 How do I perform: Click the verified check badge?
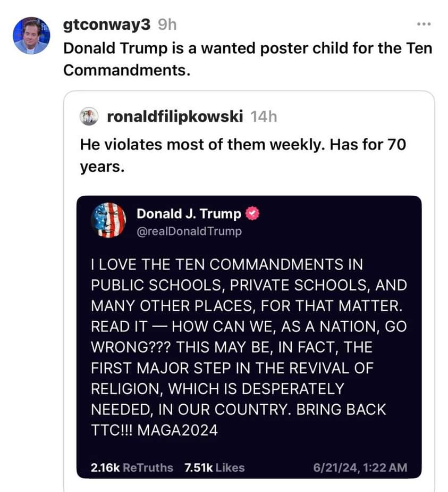(252, 214)
